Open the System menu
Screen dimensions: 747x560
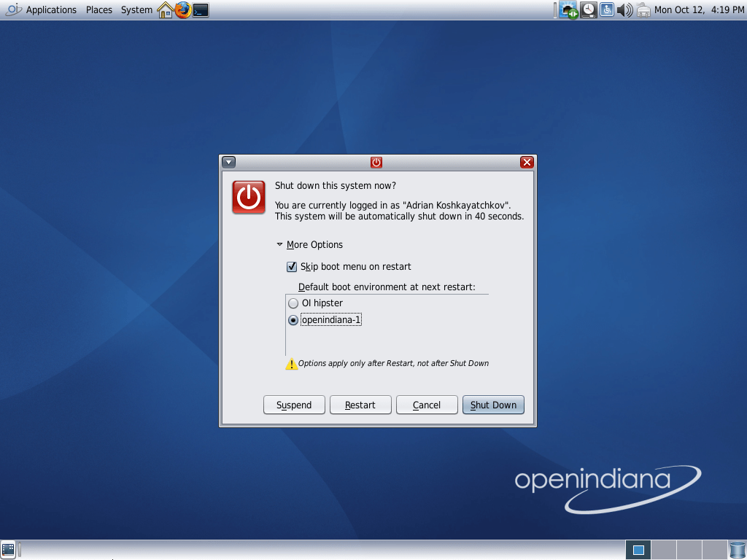[136, 9]
